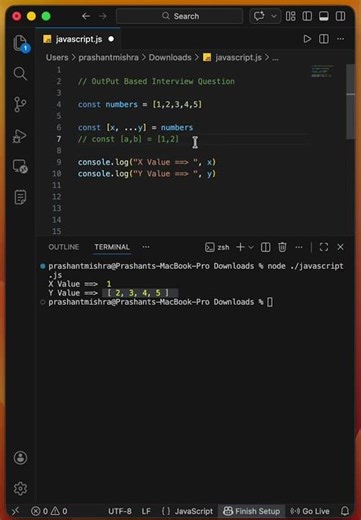
Task: Close the terminal panel
Action: click(340, 247)
